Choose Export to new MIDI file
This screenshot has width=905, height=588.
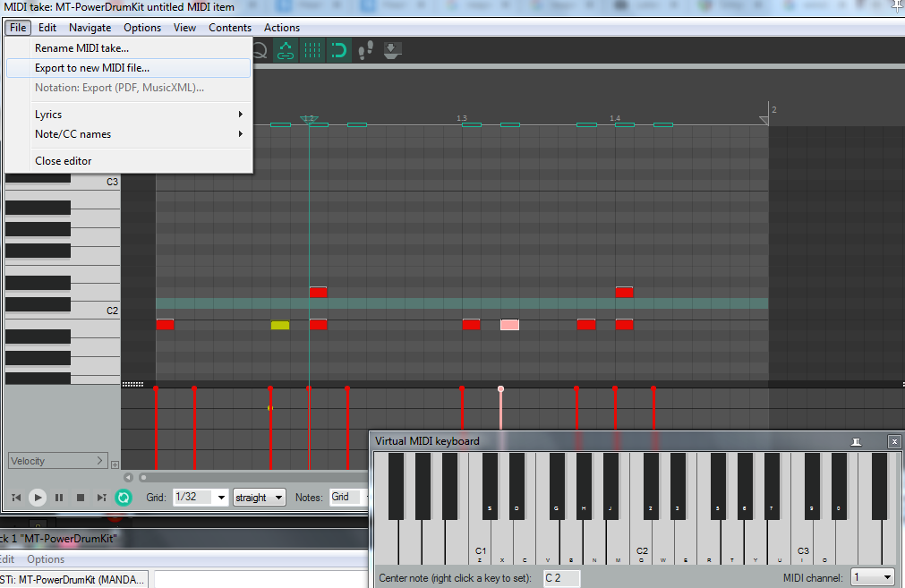coord(92,68)
